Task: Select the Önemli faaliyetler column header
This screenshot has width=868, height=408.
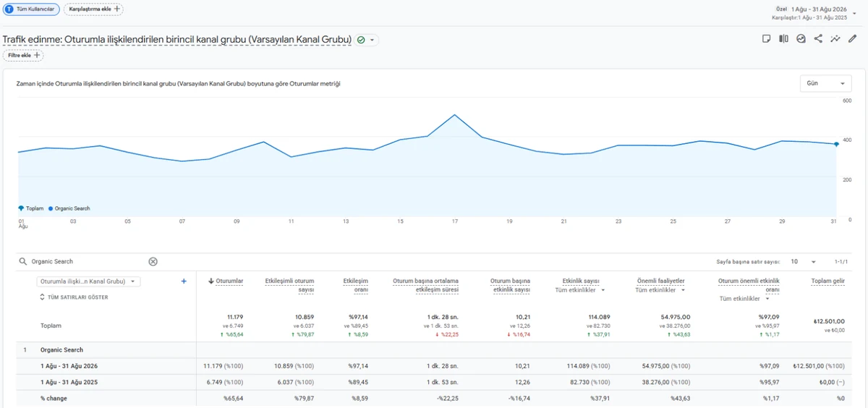Action: [660, 281]
